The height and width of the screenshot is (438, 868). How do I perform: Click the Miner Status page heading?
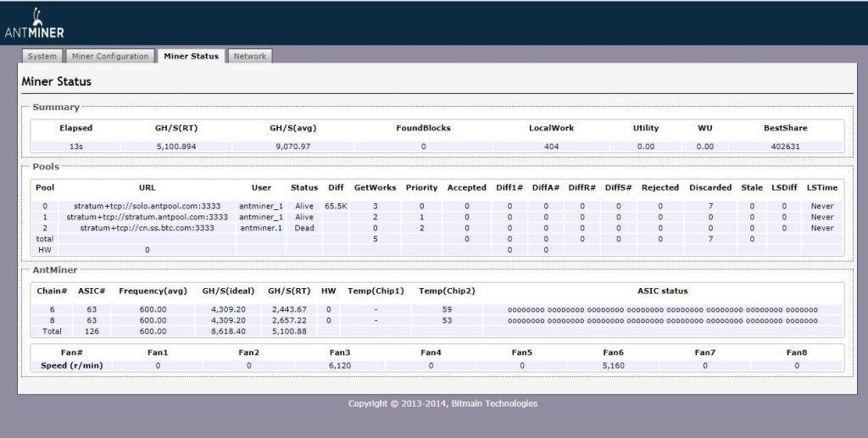coord(57,81)
